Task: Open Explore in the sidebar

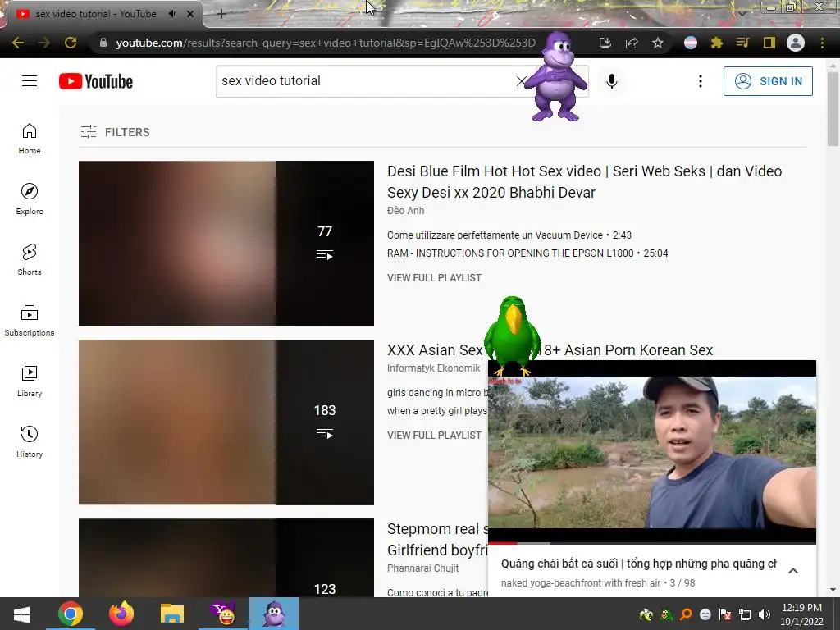Action: pyautogui.click(x=30, y=199)
